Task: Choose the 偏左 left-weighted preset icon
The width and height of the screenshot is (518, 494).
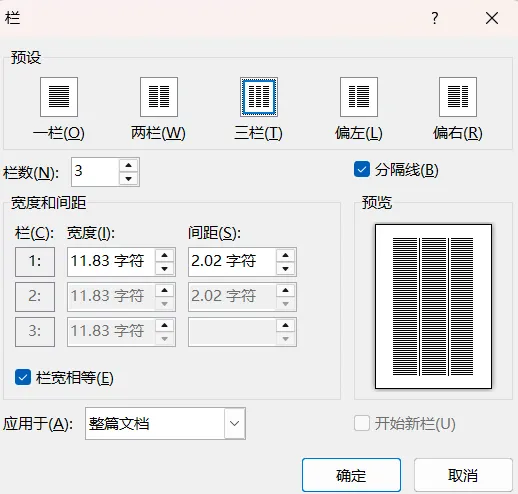Action: (x=359, y=97)
